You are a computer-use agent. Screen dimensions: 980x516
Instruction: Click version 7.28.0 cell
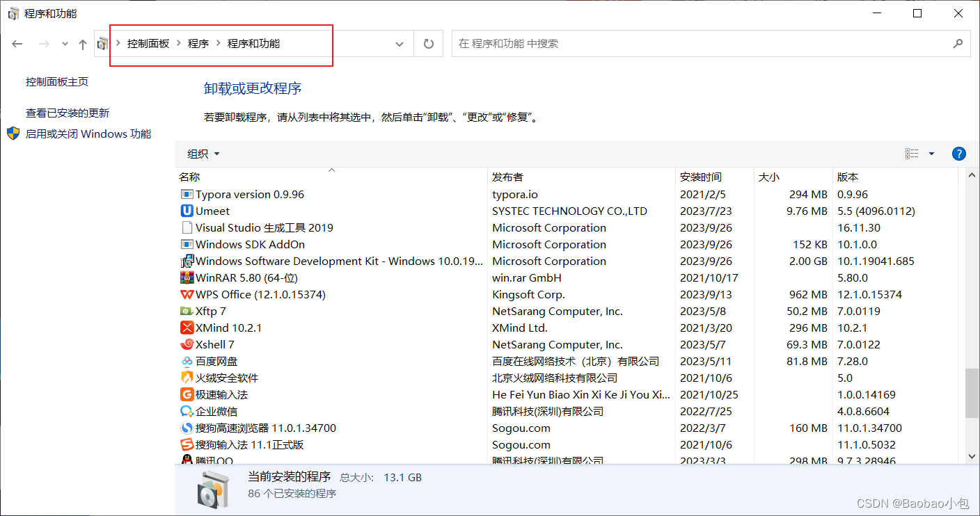coord(853,362)
